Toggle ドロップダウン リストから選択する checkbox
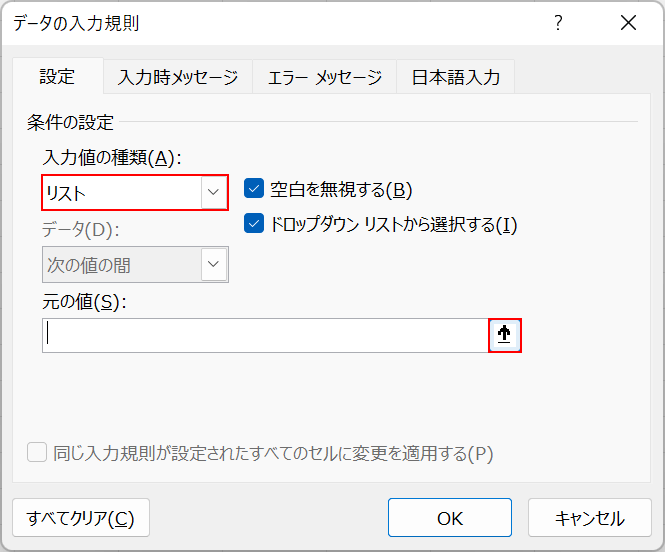665x552 pixels. pos(254,224)
